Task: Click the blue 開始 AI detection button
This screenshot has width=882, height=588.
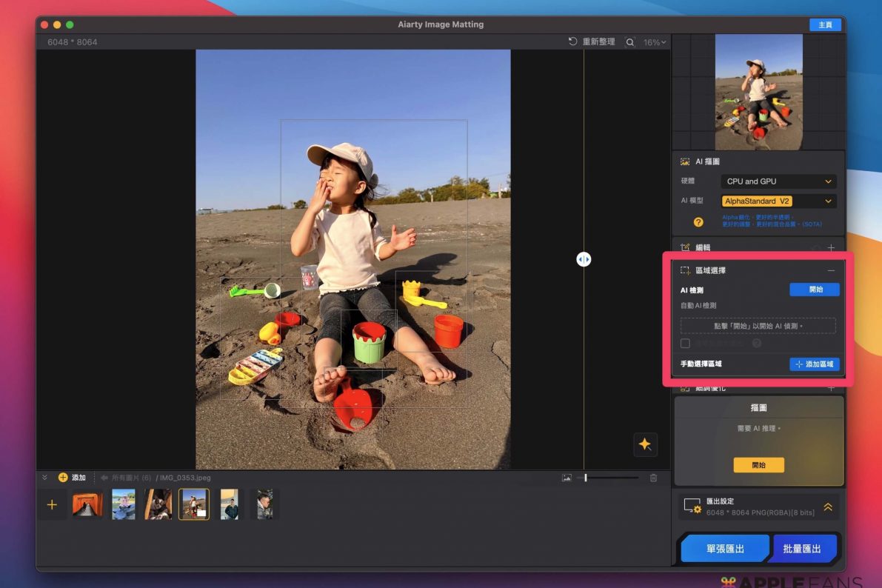Action: click(815, 290)
